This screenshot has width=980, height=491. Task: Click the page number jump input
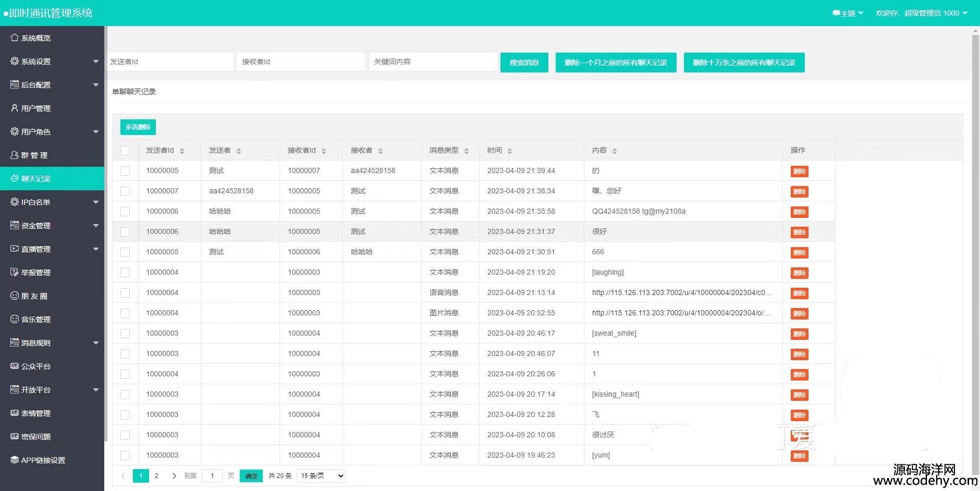click(212, 476)
